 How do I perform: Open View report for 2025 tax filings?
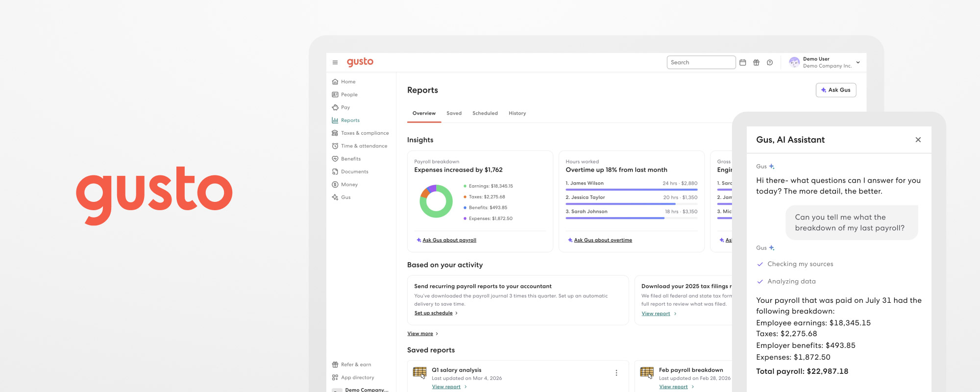[656, 314]
